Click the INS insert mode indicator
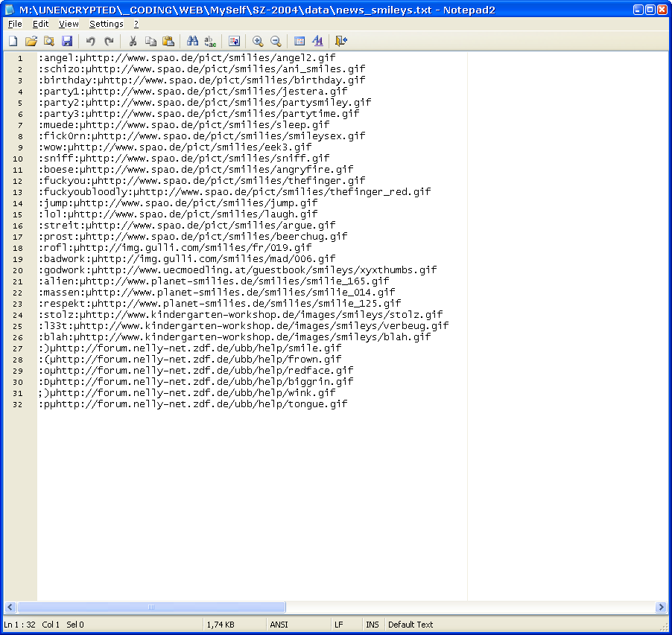This screenshot has height=635, width=672. point(372,625)
